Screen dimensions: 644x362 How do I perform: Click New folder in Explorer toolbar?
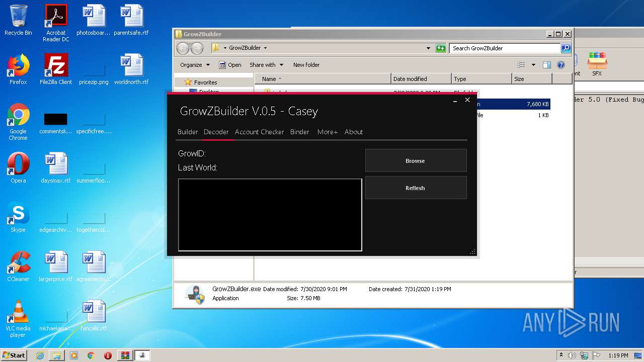tap(306, 65)
